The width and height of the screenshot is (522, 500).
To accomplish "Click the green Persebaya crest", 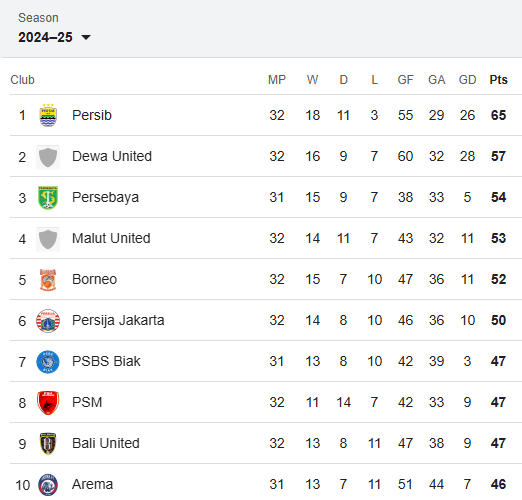I will [48, 198].
